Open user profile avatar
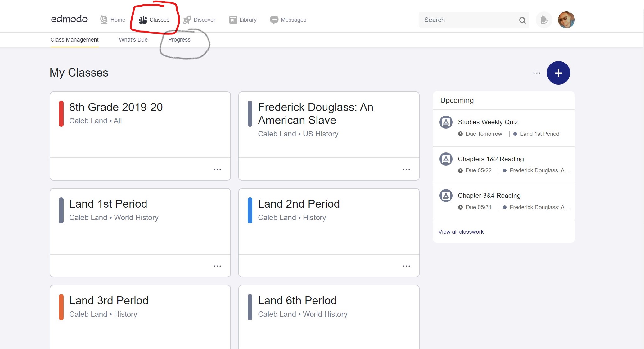The image size is (644, 349). coord(566,20)
